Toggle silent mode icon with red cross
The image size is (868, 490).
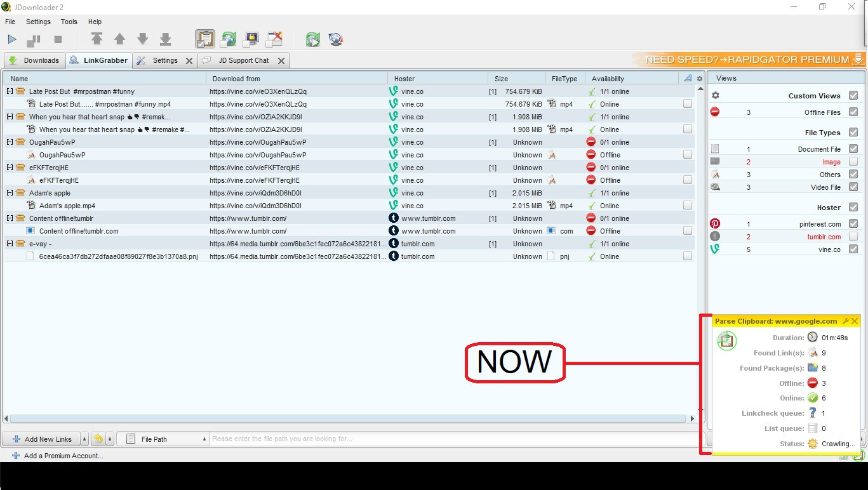[x=274, y=39]
